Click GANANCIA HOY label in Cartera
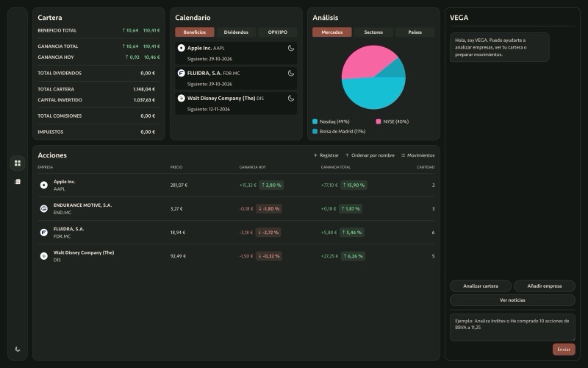 [56, 57]
